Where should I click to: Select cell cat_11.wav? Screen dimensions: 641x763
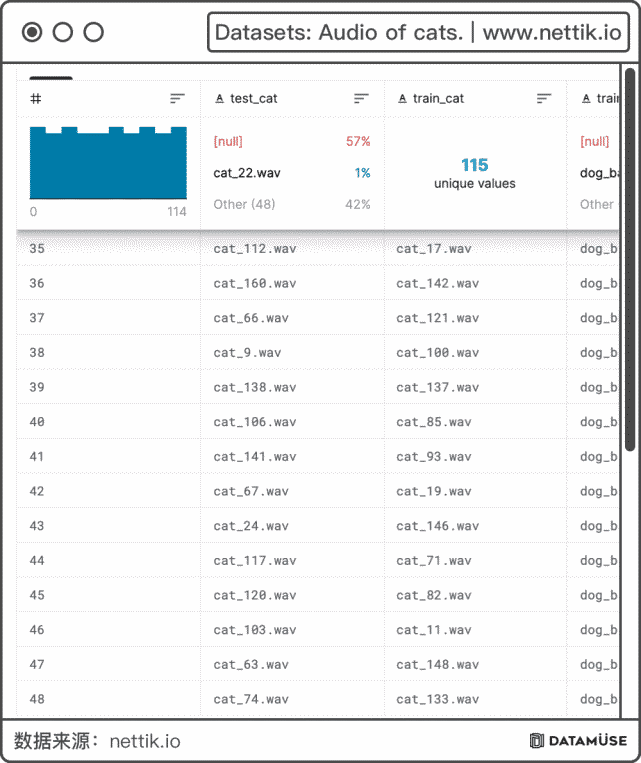434,630
